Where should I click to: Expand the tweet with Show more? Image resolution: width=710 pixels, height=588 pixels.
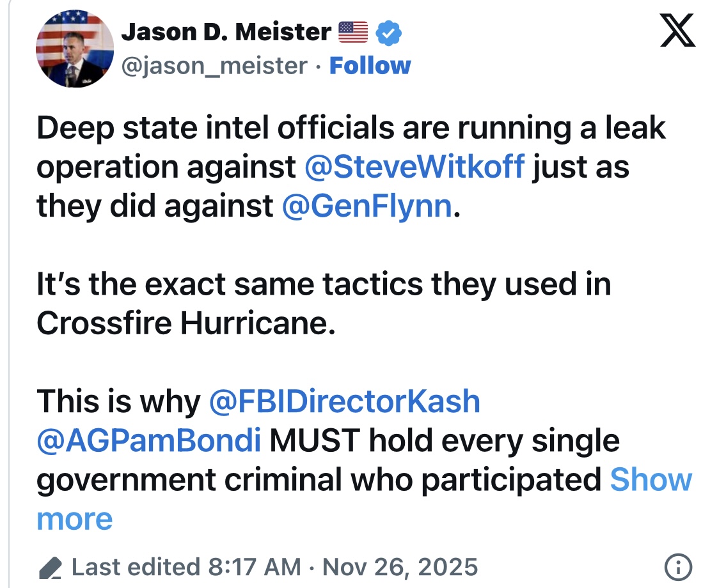(x=651, y=480)
